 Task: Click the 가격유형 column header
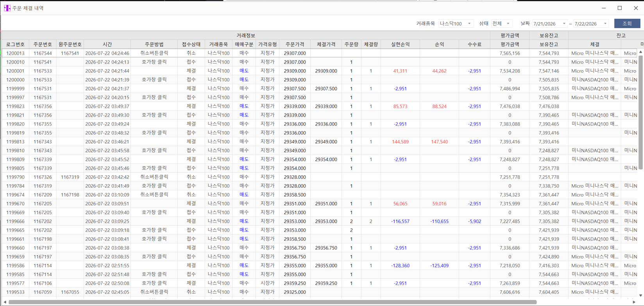click(268, 44)
